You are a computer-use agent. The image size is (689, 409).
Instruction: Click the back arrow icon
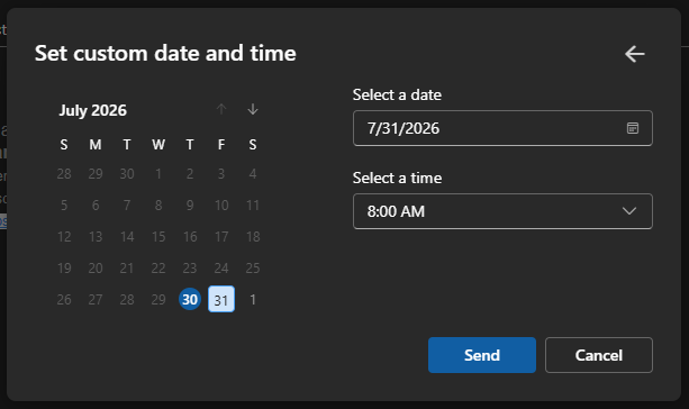coord(635,54)
